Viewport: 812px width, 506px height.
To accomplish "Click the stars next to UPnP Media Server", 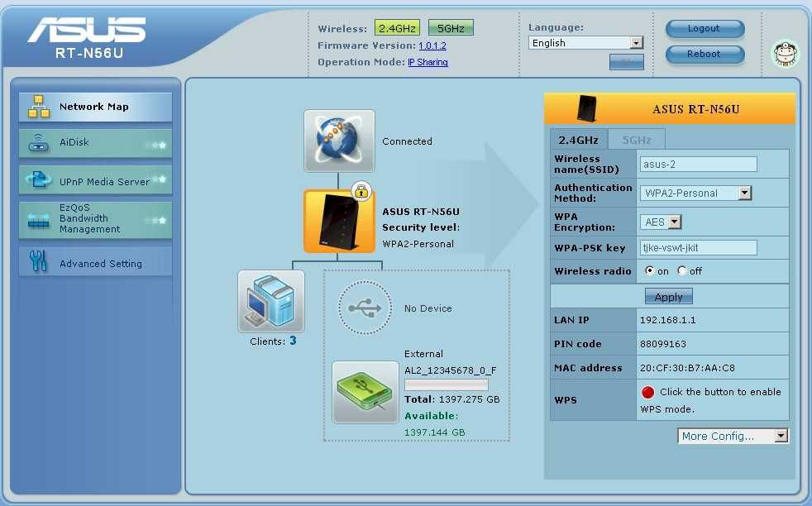I will (159, 179).
